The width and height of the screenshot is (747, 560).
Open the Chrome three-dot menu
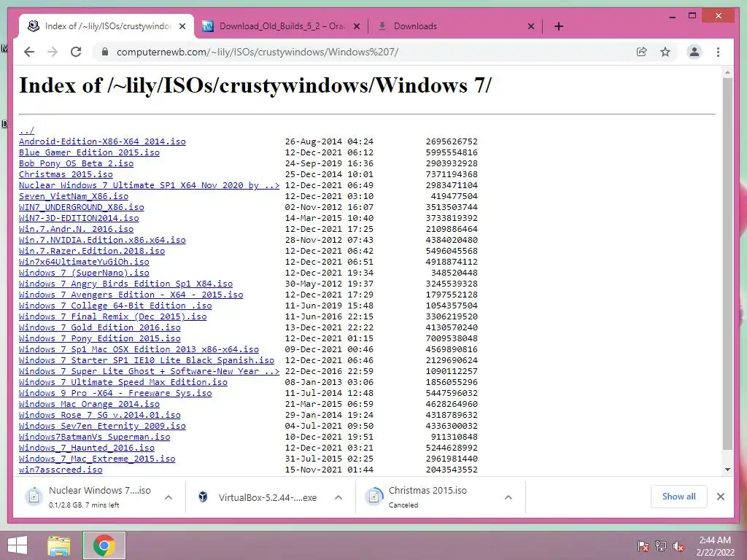718,52
